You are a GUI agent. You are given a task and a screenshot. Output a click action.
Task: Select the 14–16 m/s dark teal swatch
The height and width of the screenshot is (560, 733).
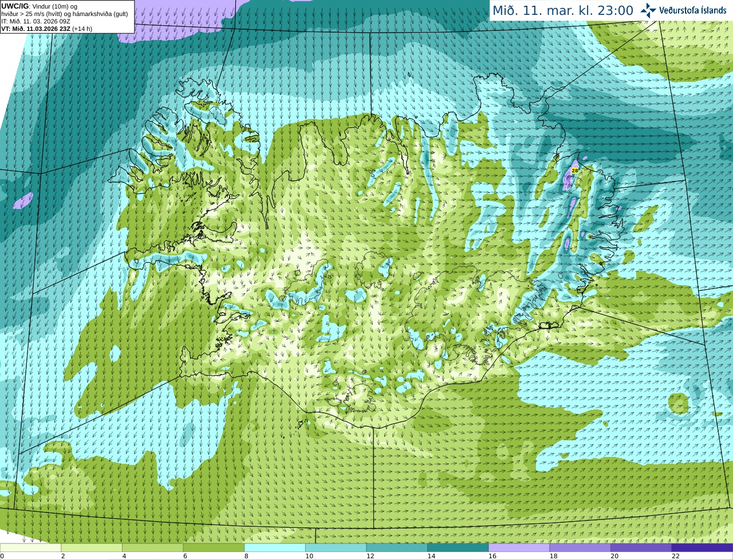click(x=458, y=547)
